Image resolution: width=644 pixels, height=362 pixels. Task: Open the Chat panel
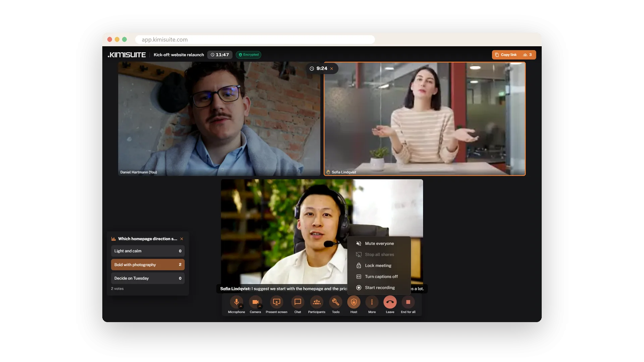coord(298,302)
